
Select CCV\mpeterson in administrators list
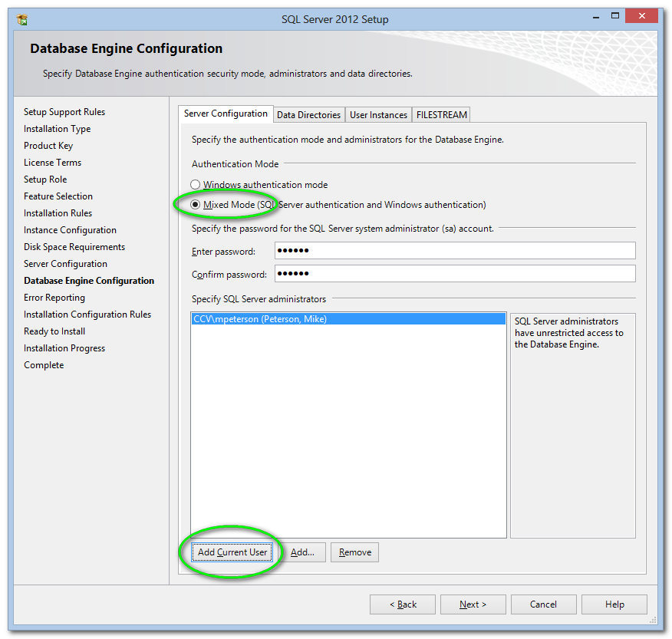point(260,319)
